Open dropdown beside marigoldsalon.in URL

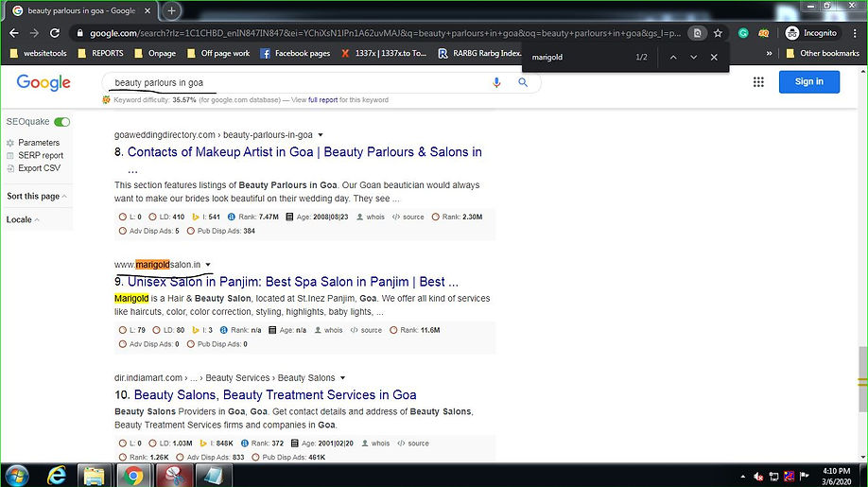[208, 265]
